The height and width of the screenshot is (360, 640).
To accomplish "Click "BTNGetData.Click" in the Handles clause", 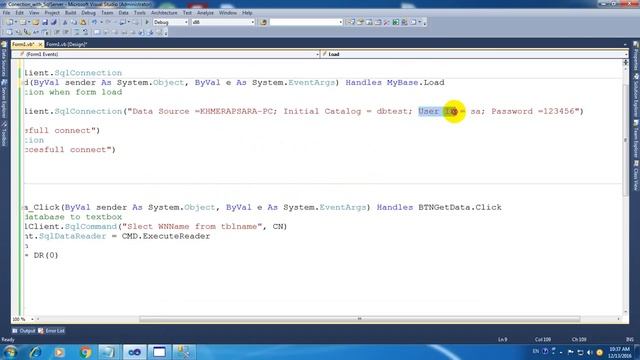I will click(x=460, y=207).
